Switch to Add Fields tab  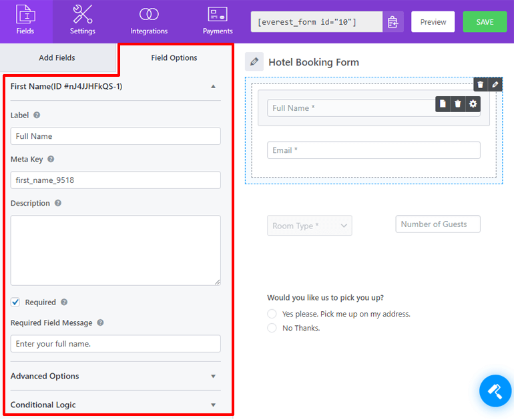[57, 57]
